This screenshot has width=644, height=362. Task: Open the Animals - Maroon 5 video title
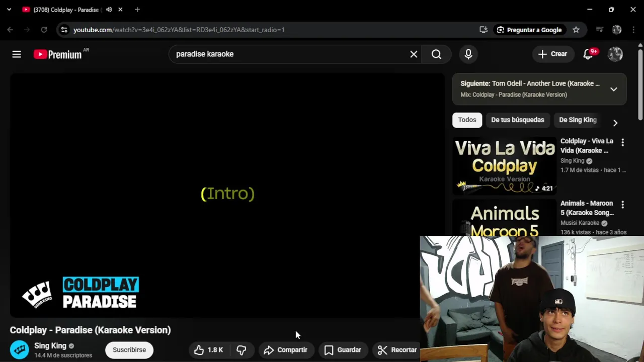587,208
